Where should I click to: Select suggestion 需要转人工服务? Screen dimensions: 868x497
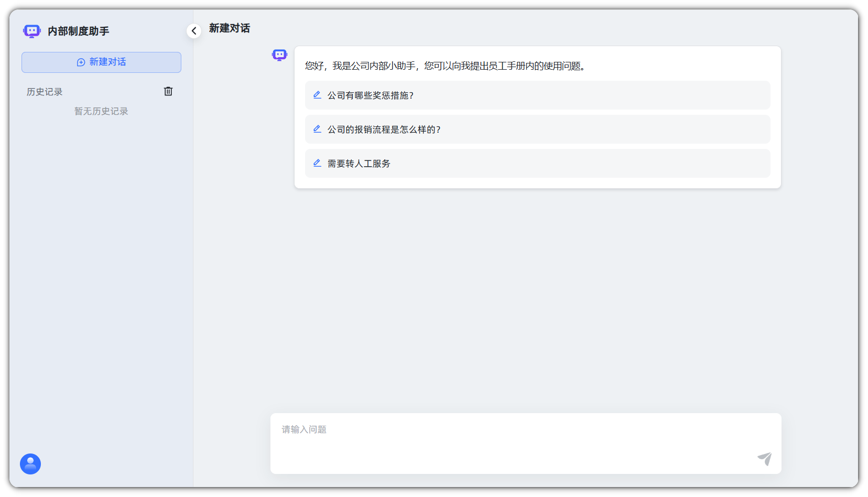[538, 163]
